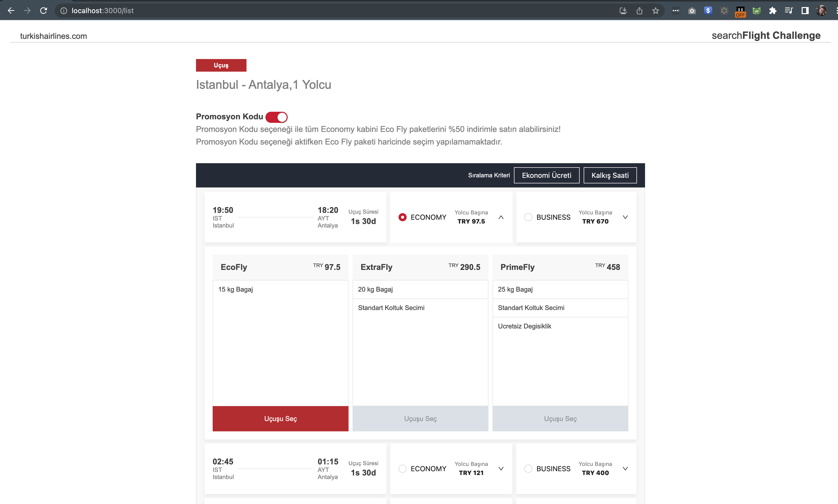
Task: Expand BUSINESS chevron on 19:50 flight
Action: point(625,217)
